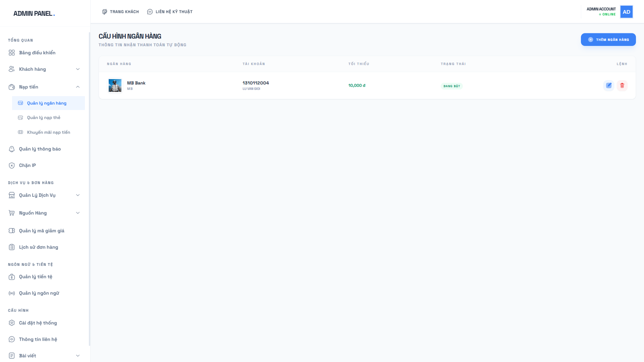Screen dimensions: 644x362
Task: Click the bell icon for Quản lý thông báo
Action: click(x=12, y=149)
